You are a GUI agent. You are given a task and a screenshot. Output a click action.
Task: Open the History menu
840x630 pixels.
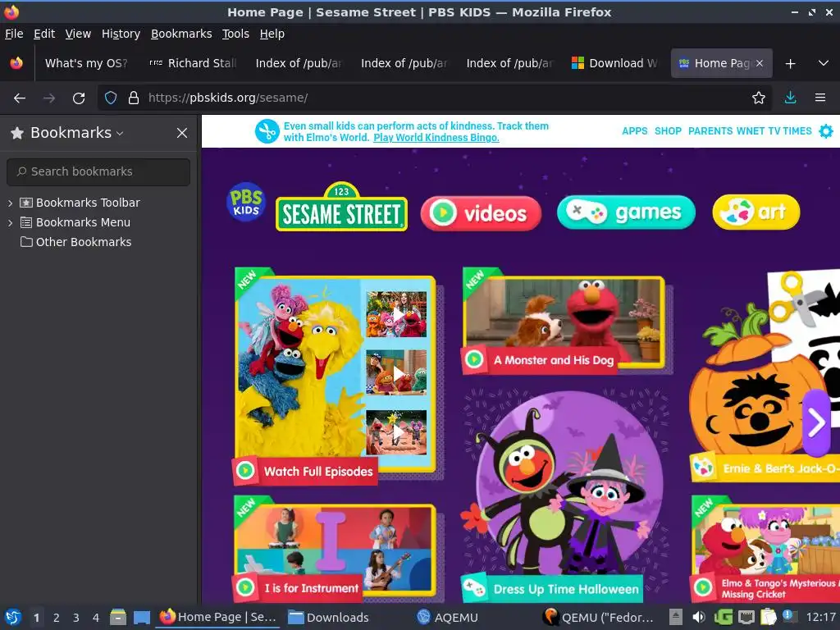point(121,34)
